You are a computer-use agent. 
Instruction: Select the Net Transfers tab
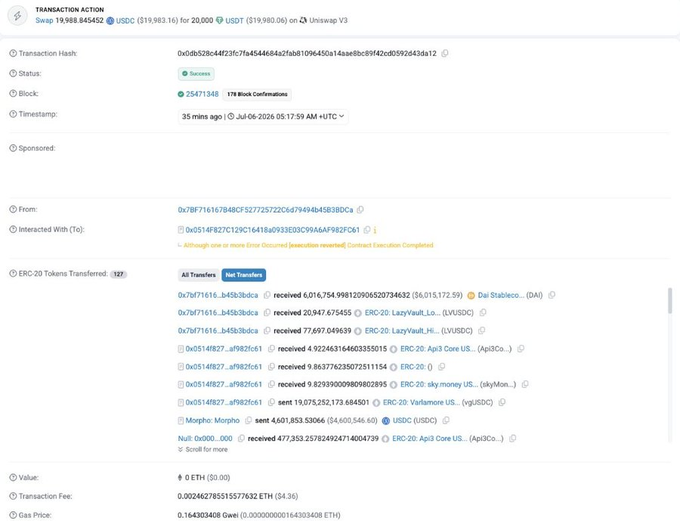click(244, 275)
